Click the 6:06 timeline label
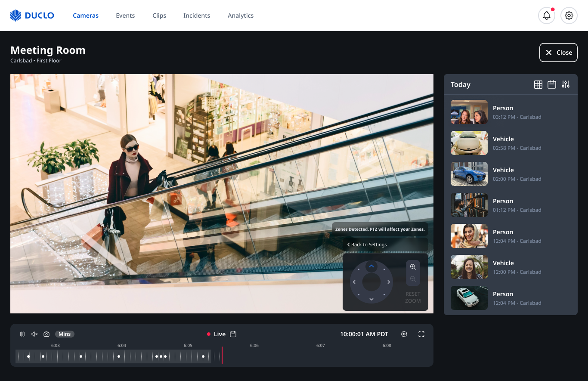588x381 pixels. pyautogui.click(x=254, y=345)
